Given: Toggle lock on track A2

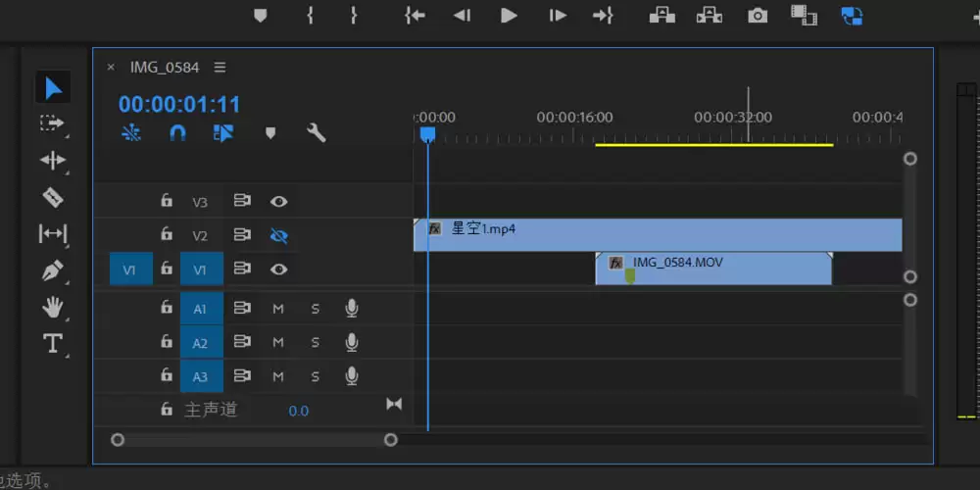Looking at the screenshot, I should 167,341.
